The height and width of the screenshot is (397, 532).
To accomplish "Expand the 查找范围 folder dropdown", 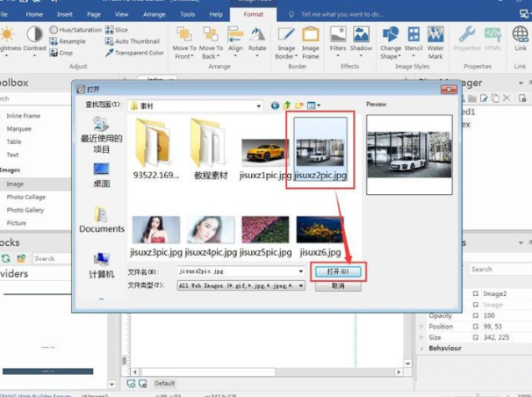I will pos(258,106).
